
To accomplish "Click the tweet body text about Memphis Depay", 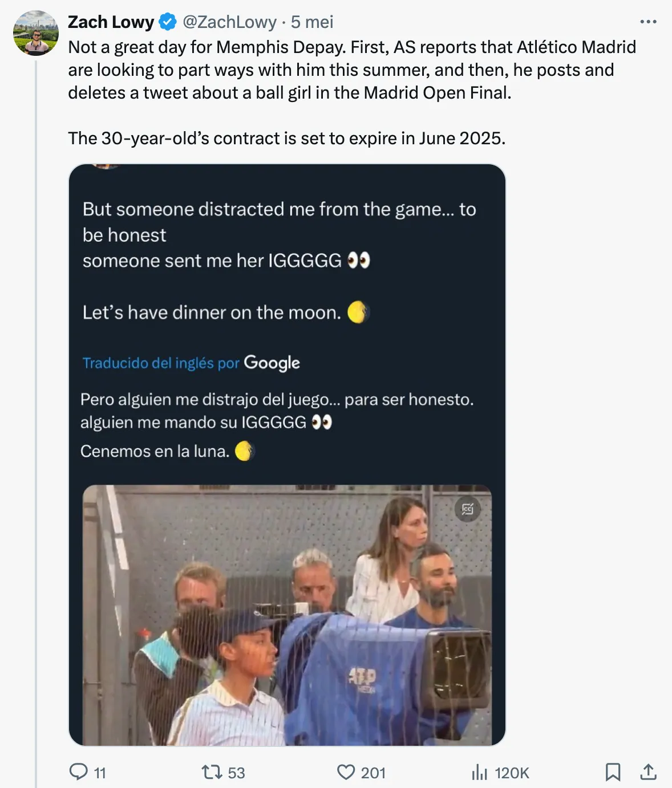I will pos(352,92).
